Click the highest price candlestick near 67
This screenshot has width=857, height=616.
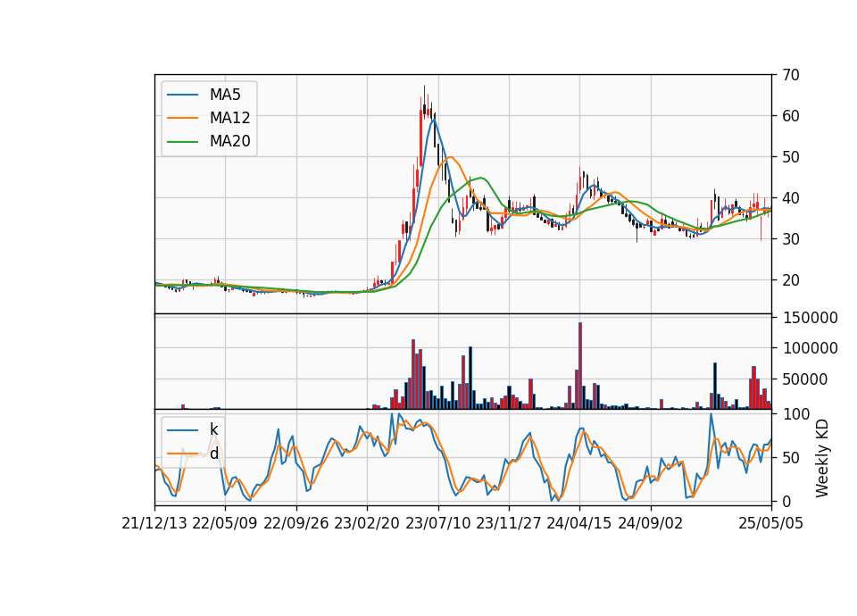click(424, 102)
